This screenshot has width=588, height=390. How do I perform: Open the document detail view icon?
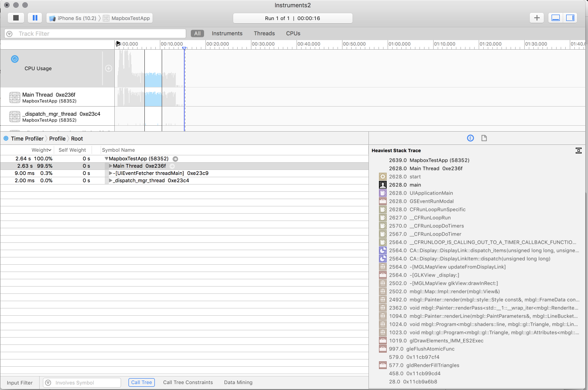[484, 138]
